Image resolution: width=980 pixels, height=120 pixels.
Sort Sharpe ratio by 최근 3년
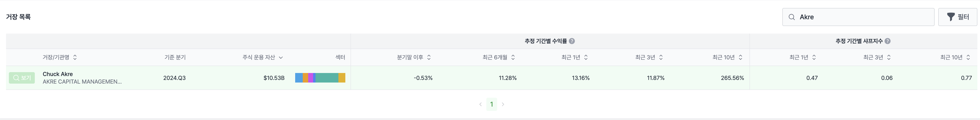(x=889, y=57)
